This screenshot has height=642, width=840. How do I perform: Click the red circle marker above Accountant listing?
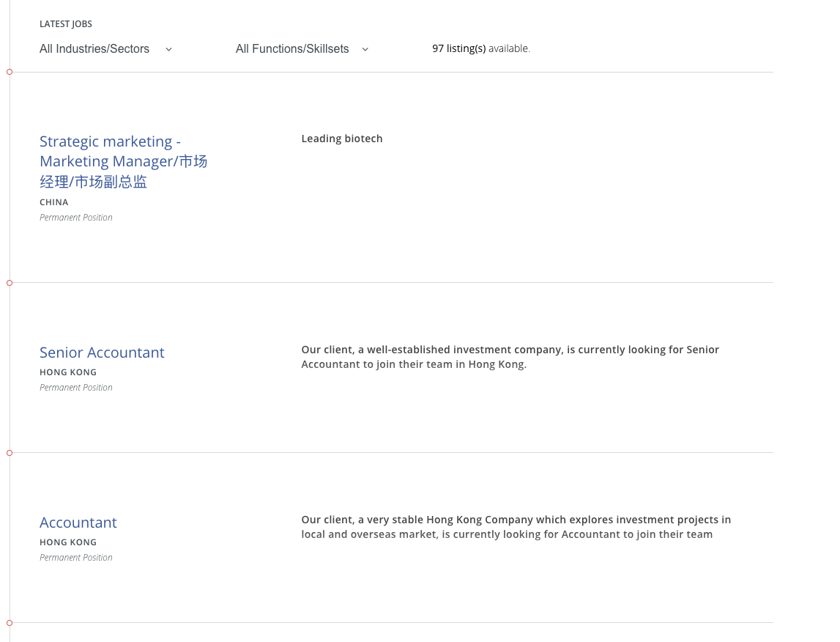coord(10,453)
